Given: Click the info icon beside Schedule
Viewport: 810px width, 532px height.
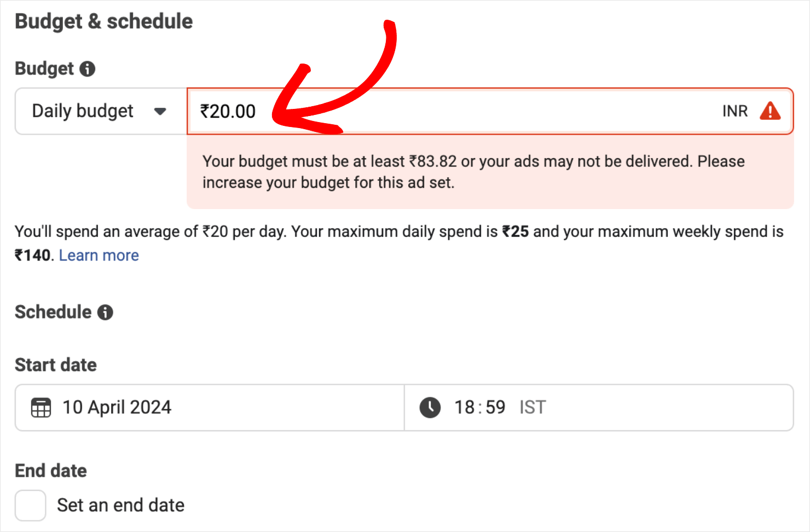Looking at the screenshot, I should (105, 313).
